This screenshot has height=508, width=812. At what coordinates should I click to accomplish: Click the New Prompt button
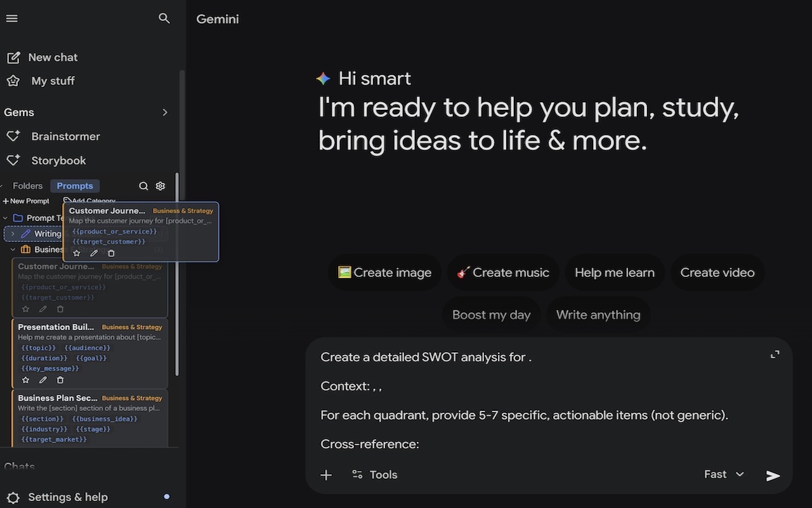pos(26,201)
